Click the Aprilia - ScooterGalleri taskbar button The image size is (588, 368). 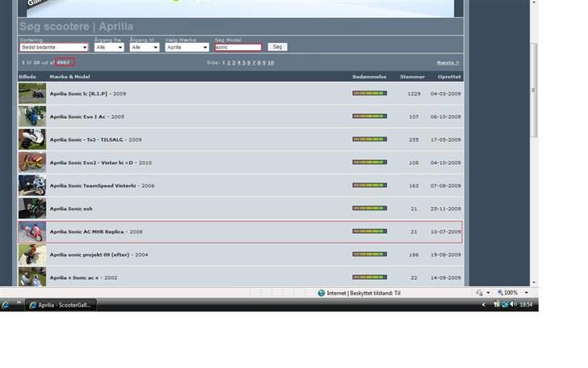click(61, 305)
